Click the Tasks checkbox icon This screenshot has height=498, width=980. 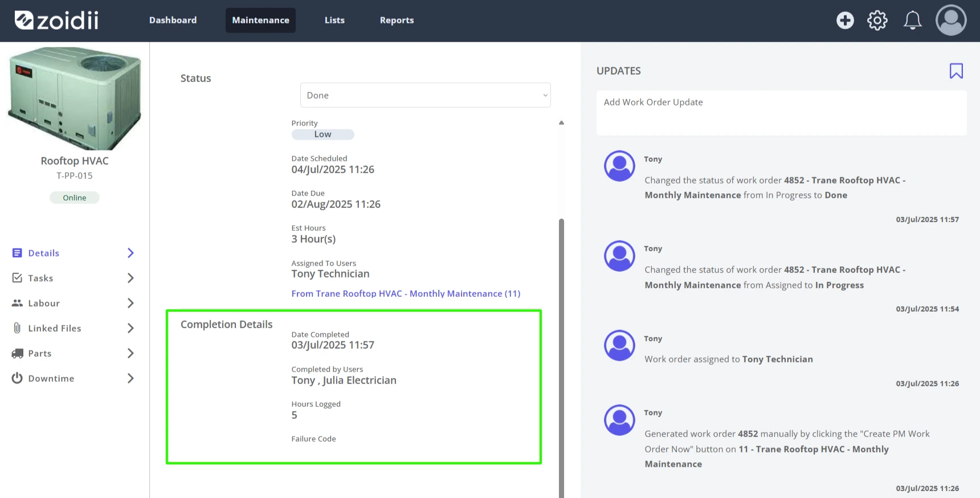(x=17, y=278)
